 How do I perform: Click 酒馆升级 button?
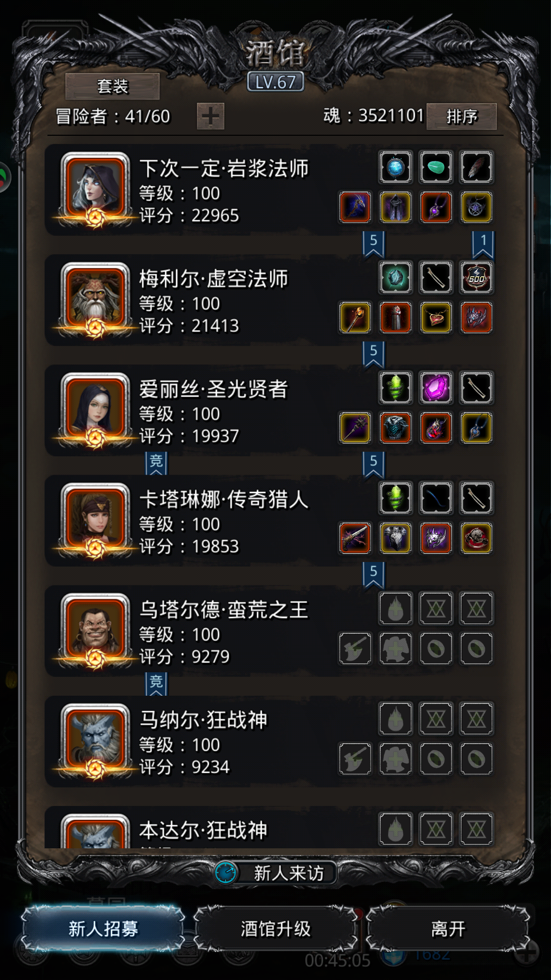275,928
